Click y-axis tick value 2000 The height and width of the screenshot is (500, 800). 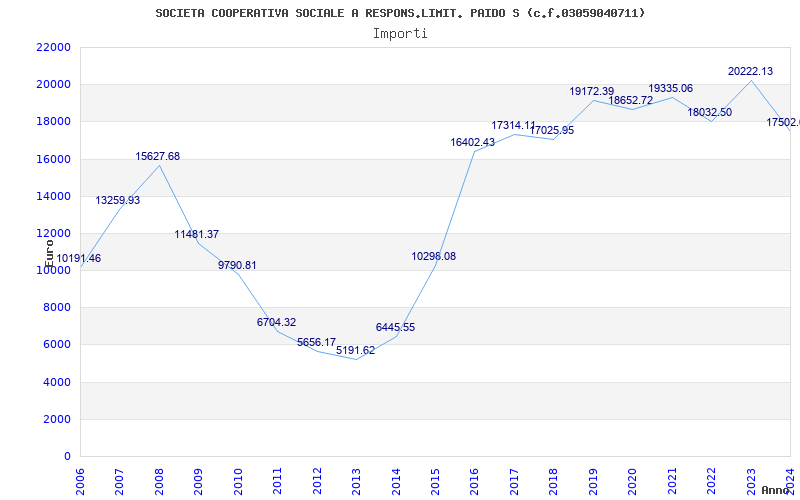pyautogui.click(x=57, y=419)
